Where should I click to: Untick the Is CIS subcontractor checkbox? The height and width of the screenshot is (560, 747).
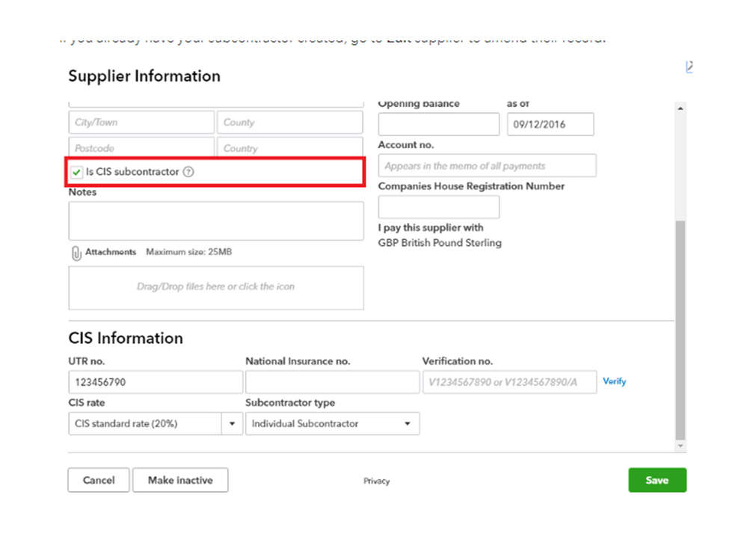pyautogui.click(x=77, y=173)
